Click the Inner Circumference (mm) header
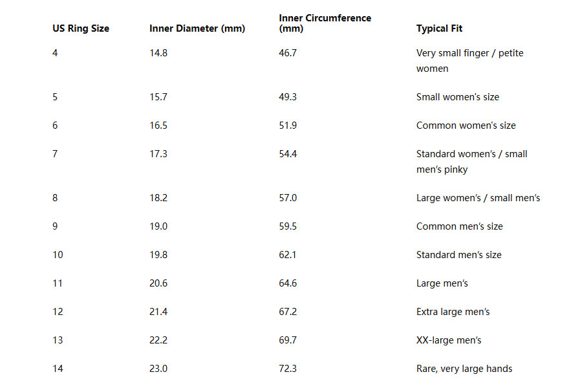The height and width of the screenshot is (392, 580). 325,23
